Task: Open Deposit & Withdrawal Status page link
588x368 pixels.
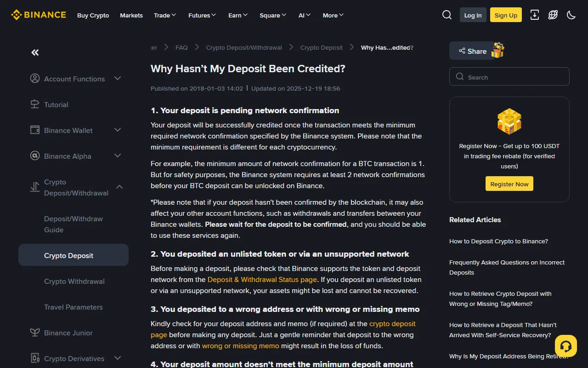Action: point(262,280)
